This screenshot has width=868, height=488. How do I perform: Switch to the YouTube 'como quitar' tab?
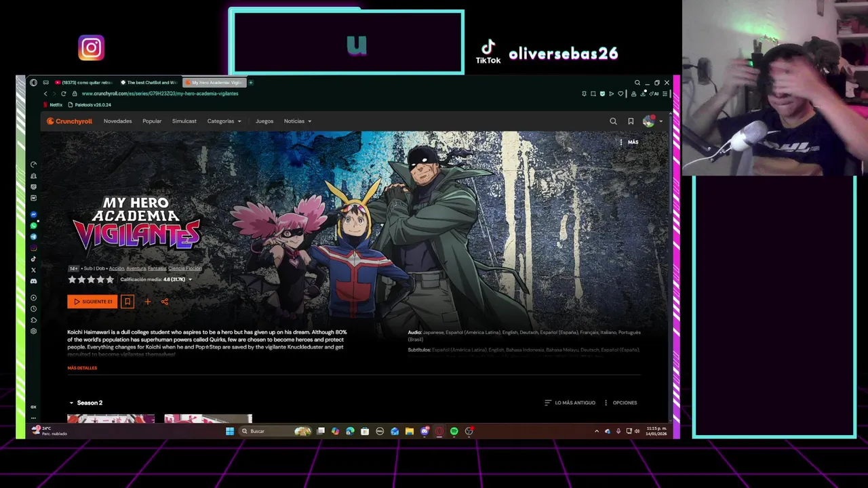84,83
